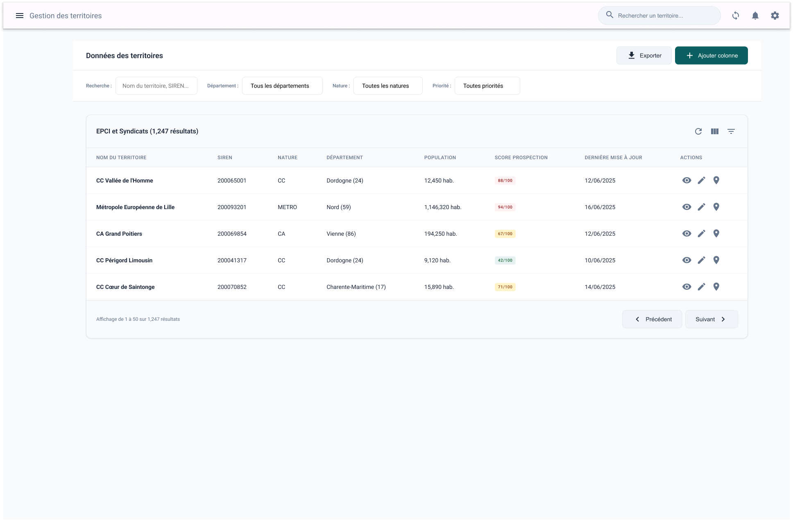Viewport: 793px width, 532px height.
Task: Edit CC Cœur de Saintonge row
Action: point(702,287)
